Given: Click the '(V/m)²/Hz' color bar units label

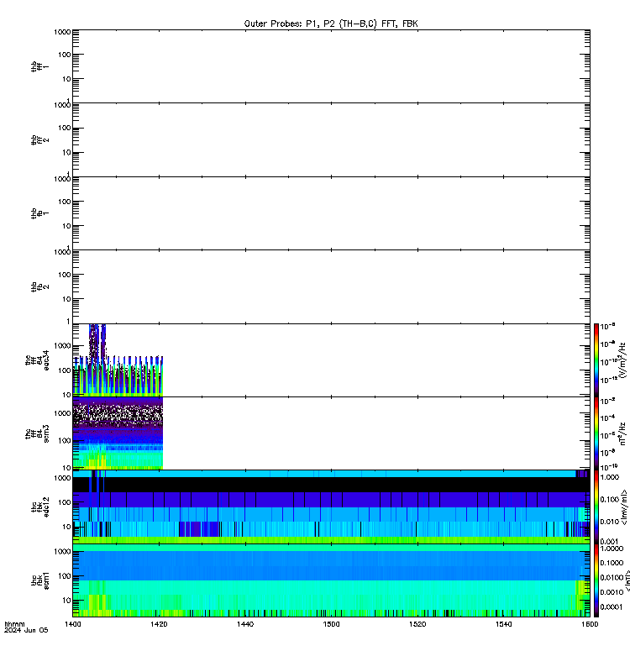Looking at the screenshot, I should pyautogui.click(x=622, y=360).
